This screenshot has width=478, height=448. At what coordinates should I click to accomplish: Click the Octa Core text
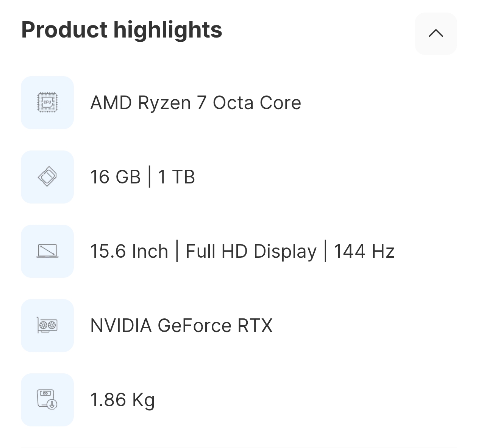[257, 103]
